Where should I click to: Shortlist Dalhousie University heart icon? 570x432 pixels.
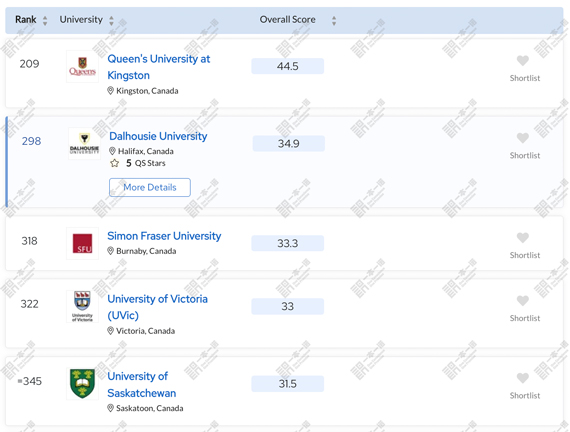(x=523, y=138)
